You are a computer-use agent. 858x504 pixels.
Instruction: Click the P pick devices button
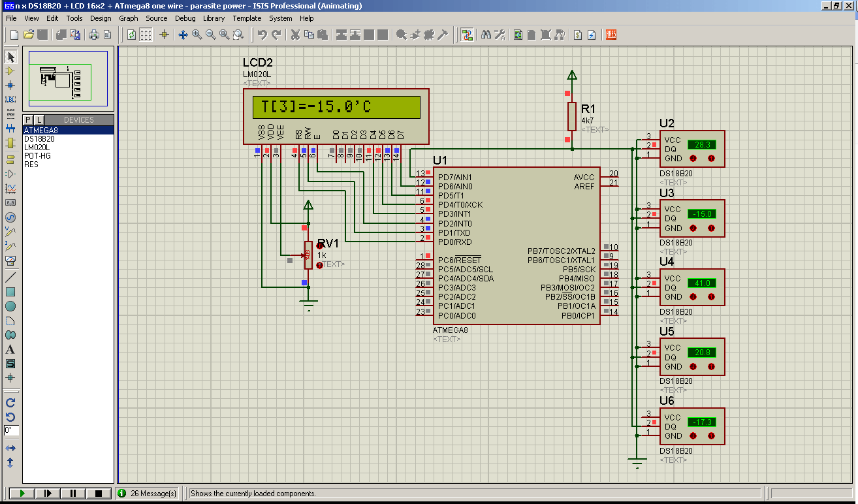click(x=28, y=120)
